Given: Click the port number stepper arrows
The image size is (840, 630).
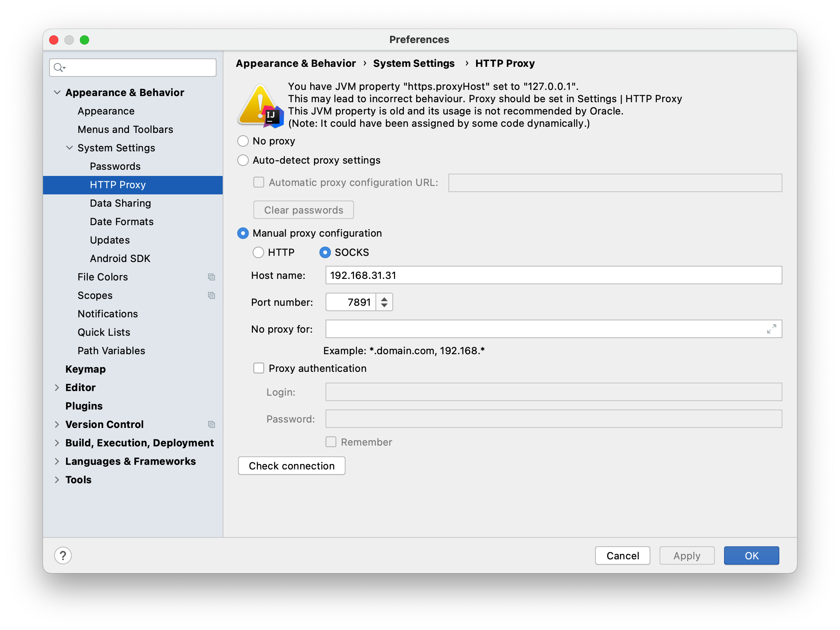Looking at the screenshot, I should [x=384, y=302].
